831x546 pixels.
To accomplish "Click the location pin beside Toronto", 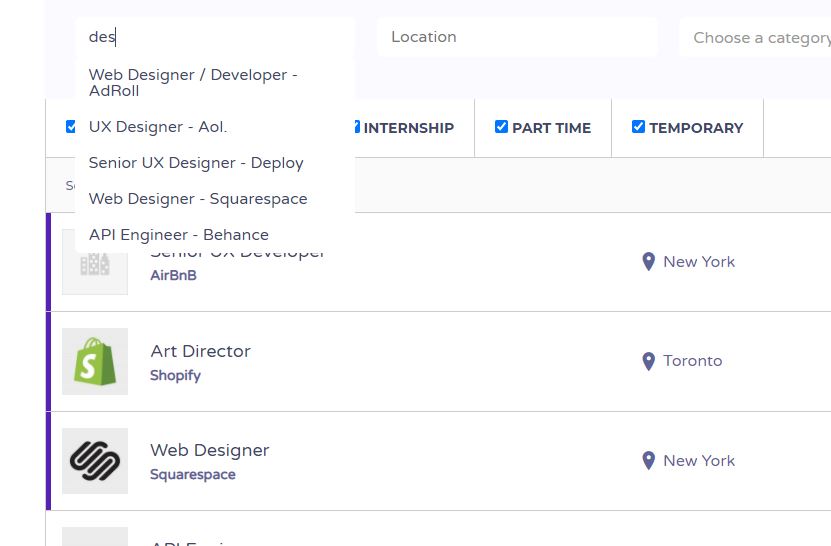I will pos(649,361).
